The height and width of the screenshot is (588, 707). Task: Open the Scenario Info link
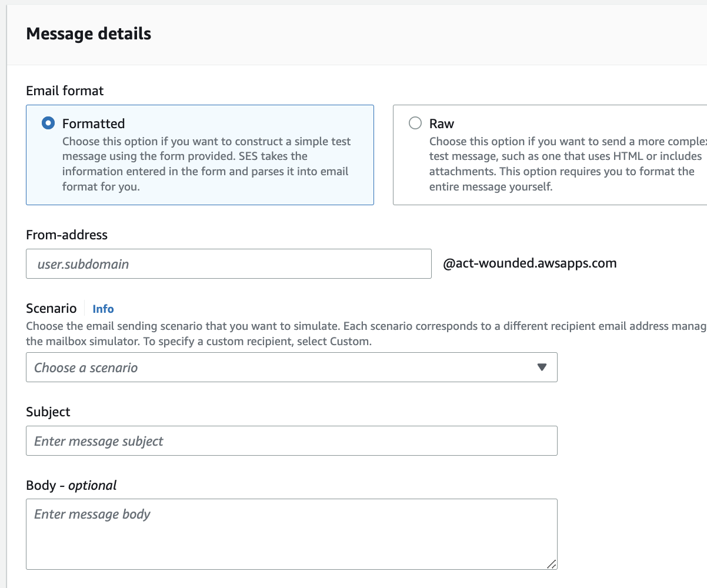point(103,308)
